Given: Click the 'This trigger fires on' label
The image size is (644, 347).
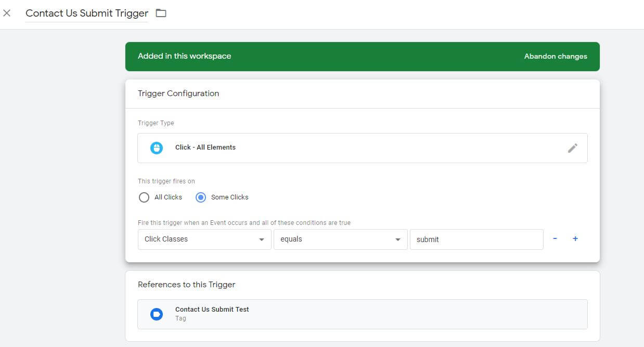Looking at the screenshot, I should [166, 181].
